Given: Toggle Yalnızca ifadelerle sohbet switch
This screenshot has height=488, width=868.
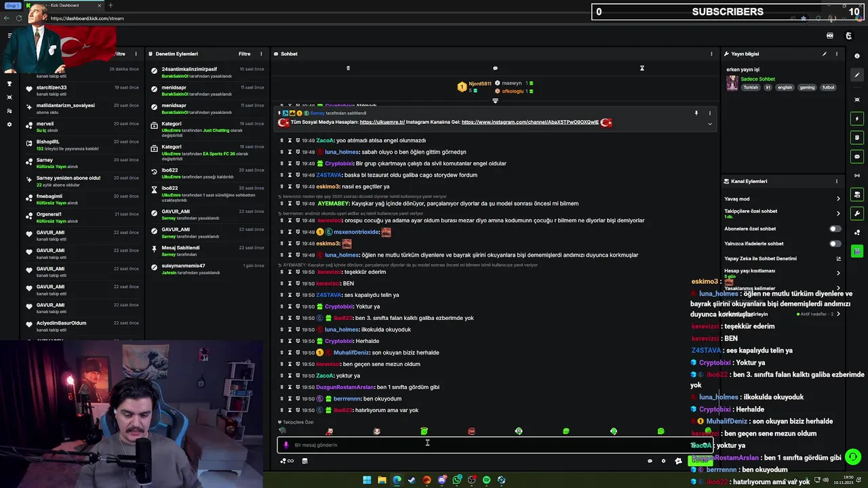Looking at the screenshot, I should pos(835,243).
